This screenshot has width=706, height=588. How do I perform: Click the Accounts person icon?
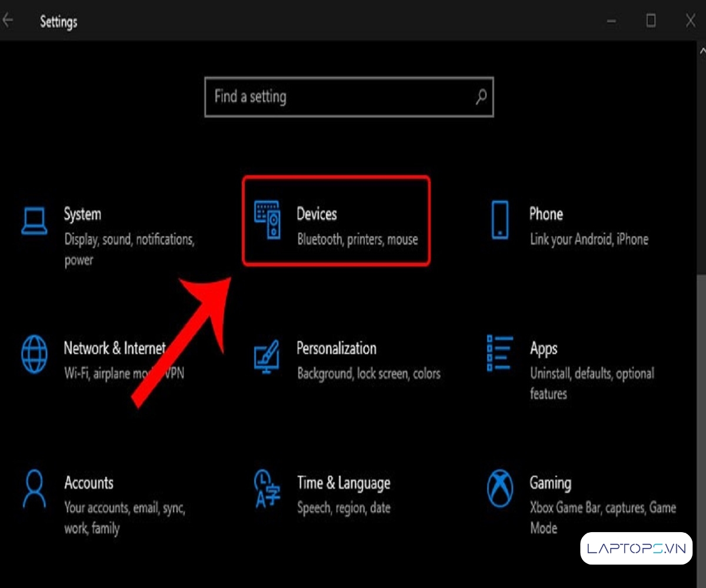[x=34, y=488]
